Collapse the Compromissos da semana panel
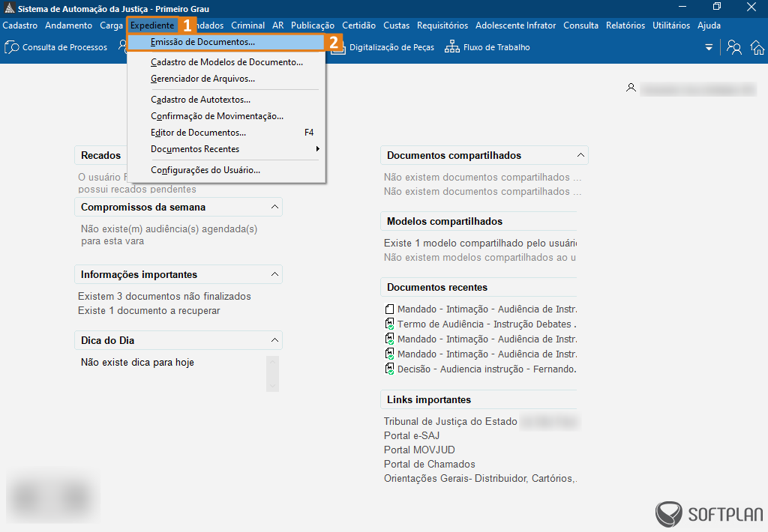The height and width of the screenshot is (532, 768). (274, 207)
